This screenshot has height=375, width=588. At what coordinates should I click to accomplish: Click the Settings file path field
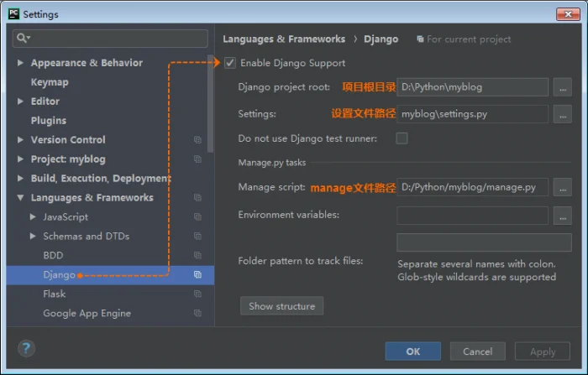click(x=472, y=114)
